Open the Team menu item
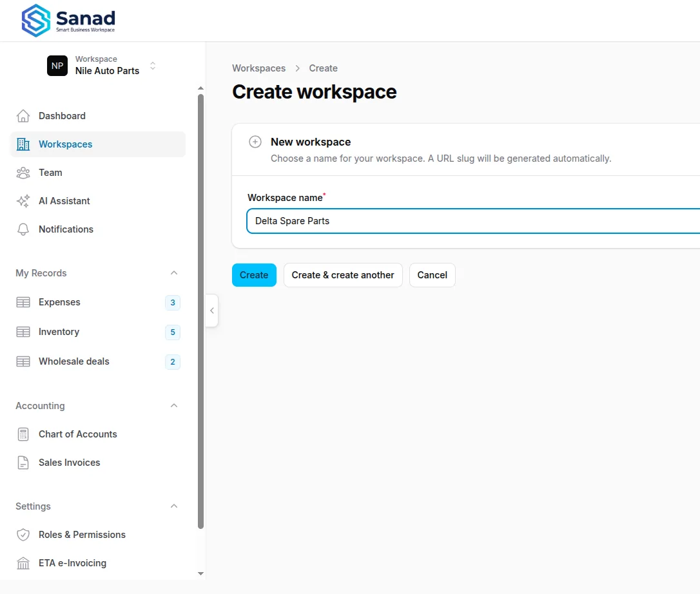This screenshot has width=700, height=594. [x=98, y=173]
